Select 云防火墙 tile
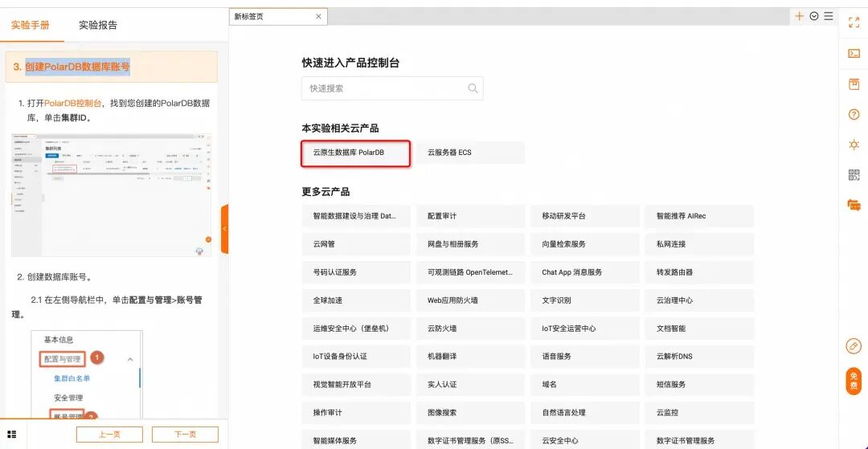The width and height of the screenshot is (868, 449). (470, 329)
